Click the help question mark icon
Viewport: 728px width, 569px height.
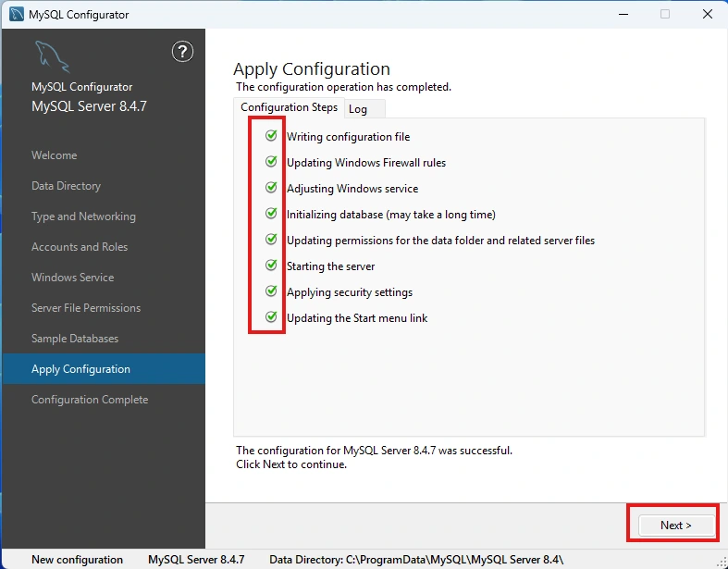pyautogui.click(x=183, y=52)
